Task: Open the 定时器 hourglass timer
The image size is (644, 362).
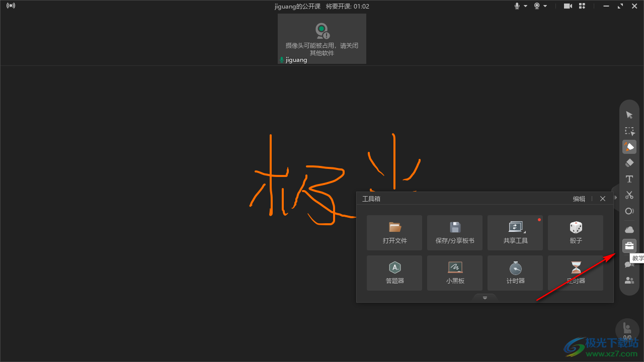Action: 576,273
